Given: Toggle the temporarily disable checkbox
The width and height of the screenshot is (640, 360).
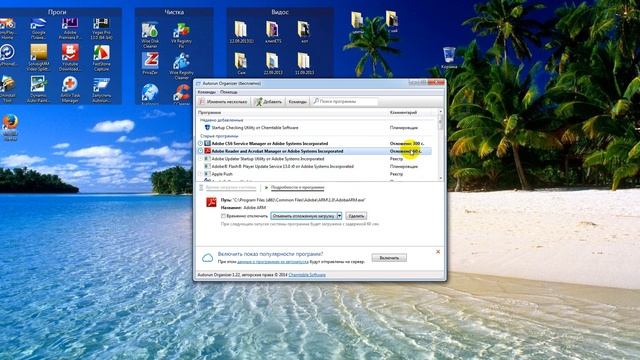Looking at the screenshot, I should (223, 216).
